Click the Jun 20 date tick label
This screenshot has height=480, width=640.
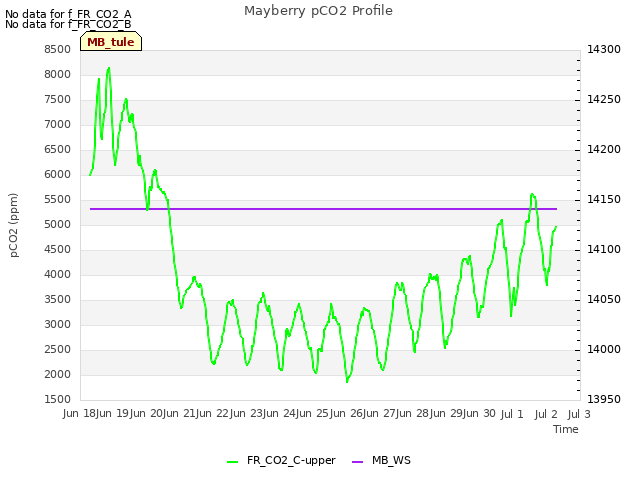coord(147,414)
